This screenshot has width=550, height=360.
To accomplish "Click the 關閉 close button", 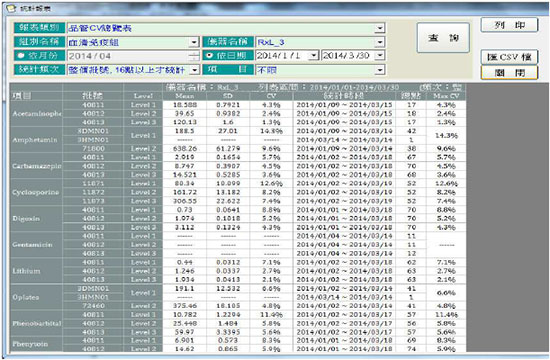I will click(x=509, y=73).
